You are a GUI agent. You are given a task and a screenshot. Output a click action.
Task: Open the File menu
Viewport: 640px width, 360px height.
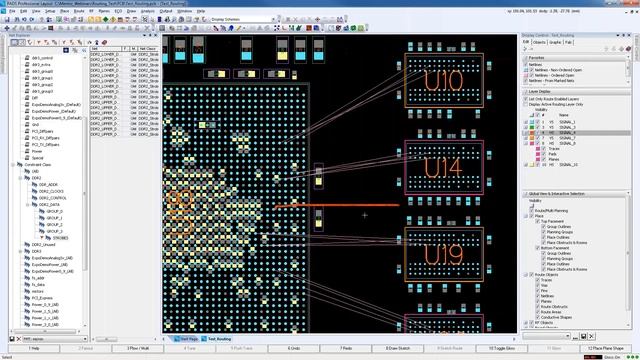pos(12,11)
